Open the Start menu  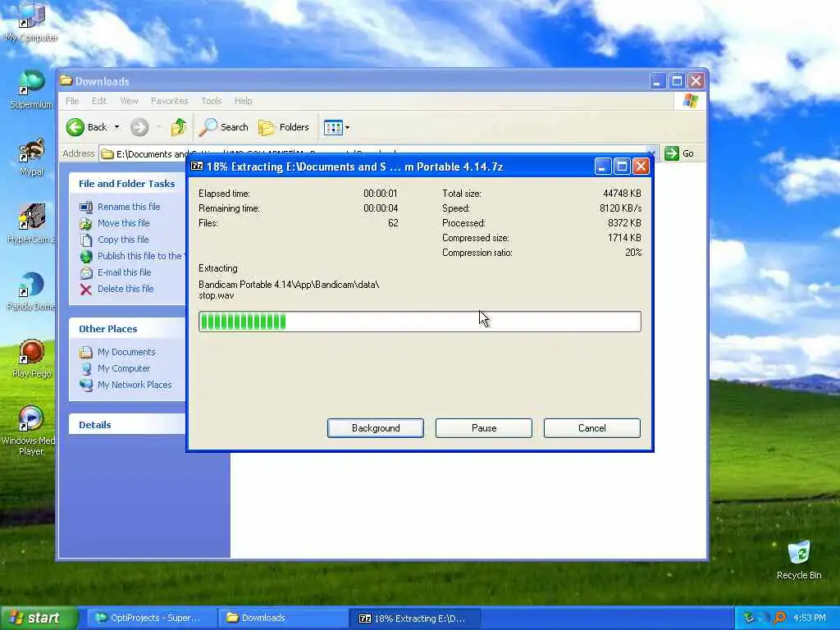[x=39, y=619]
